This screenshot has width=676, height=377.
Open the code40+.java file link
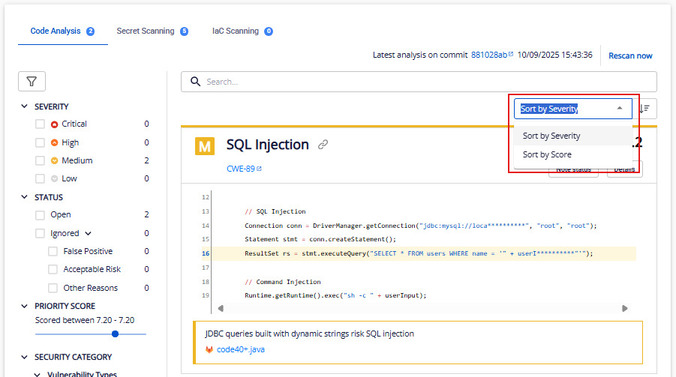coord(241,349)
